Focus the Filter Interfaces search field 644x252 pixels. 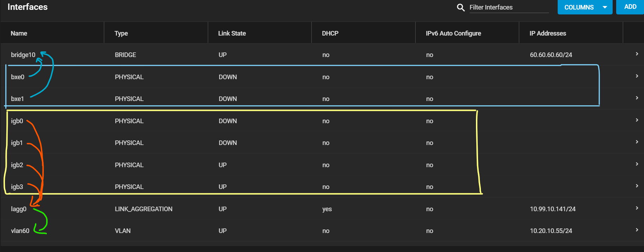coord(509,7)
